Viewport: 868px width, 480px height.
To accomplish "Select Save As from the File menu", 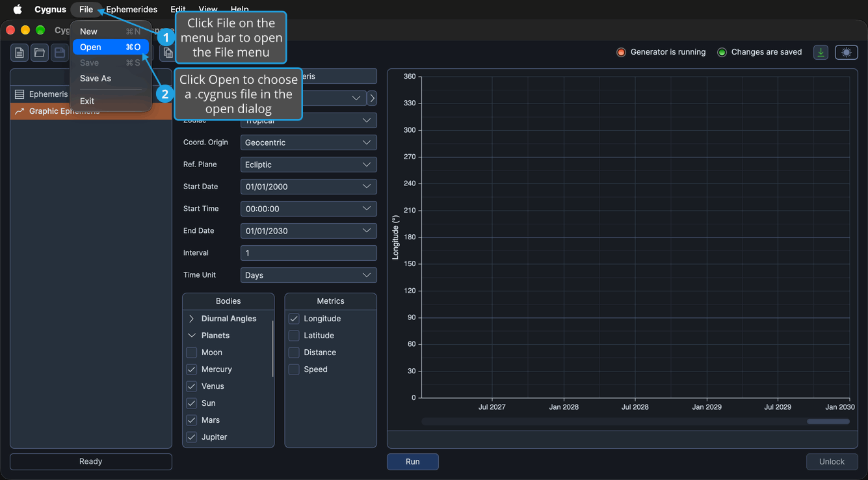I will click(x=111, y=78).
